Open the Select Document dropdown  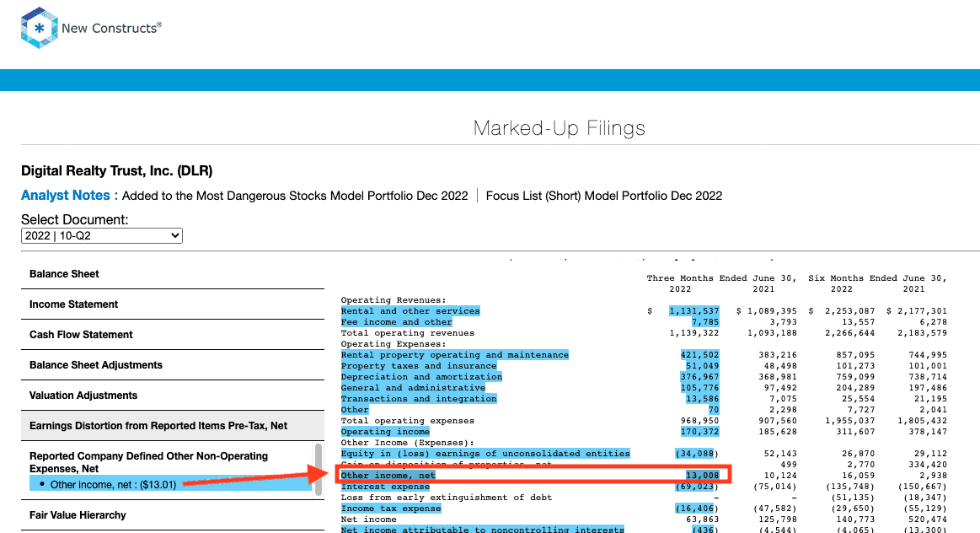tap(102, 236)
